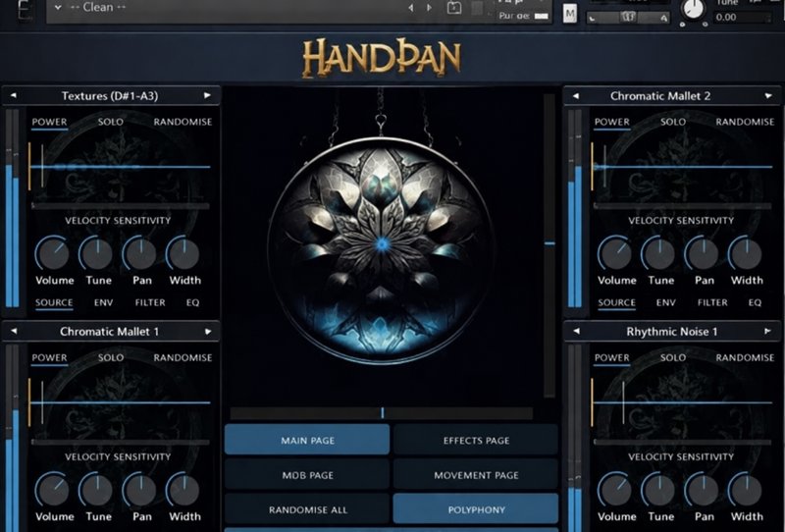Switch to FILTER tab in Chromatic Mallet 2 panel
The height and width of the screenshot is (532, 785).
(x=712, y=302)
